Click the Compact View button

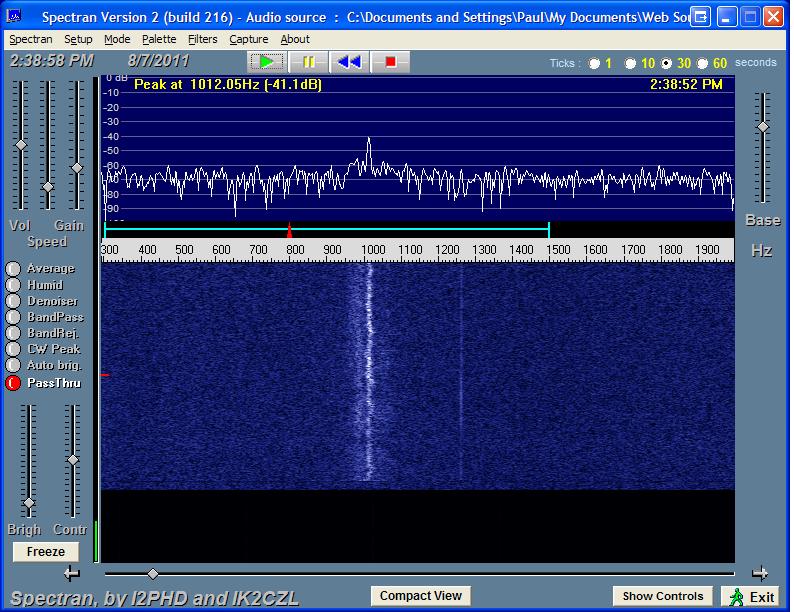coord(421,596)
